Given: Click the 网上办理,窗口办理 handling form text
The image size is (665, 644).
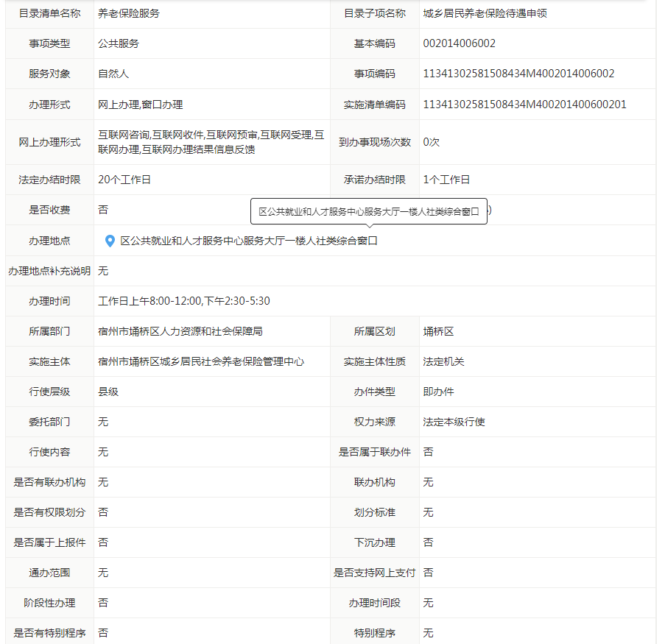Looking at the screenshot, I should tap(140, 105).
